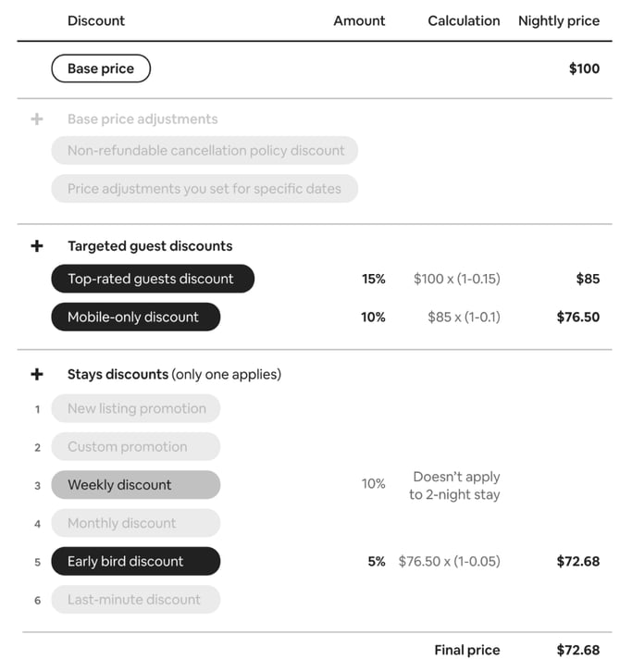
Task: Select the Early bird discount pill
Action: click(136, 561)
